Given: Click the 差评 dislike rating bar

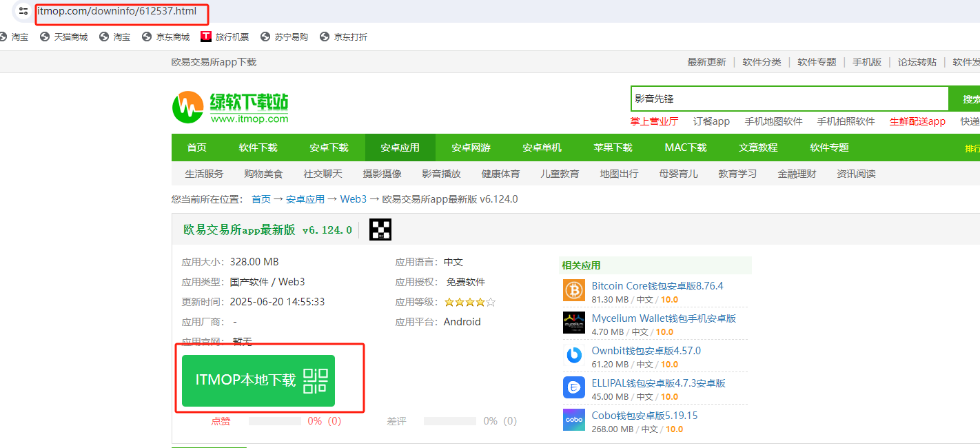Looking at the screenshot, I should click(x=449, y=421).
